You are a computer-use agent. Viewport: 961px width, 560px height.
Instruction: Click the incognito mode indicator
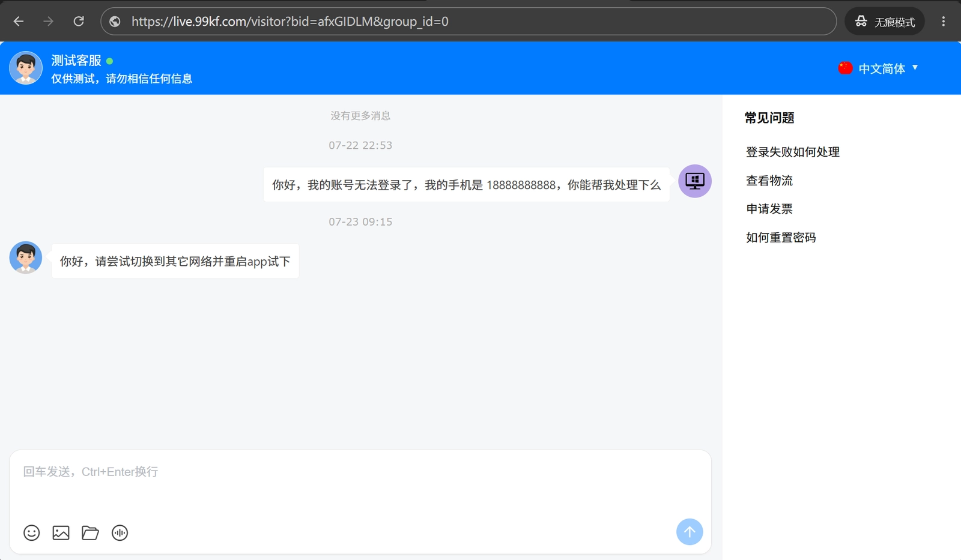[885, 22]
